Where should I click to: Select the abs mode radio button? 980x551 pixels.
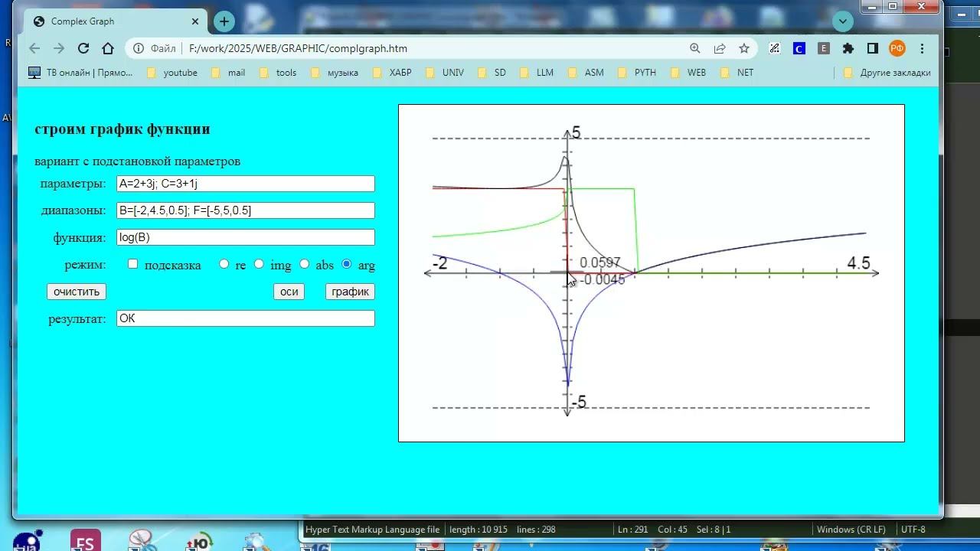304,264
